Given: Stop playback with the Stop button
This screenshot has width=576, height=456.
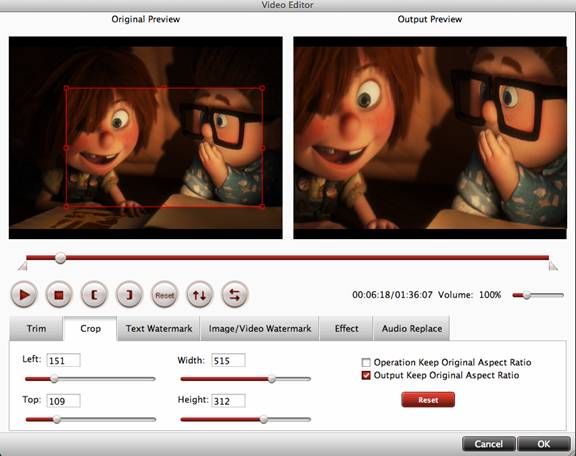Looking at the screenshot, I should click(x=59, y=294).
